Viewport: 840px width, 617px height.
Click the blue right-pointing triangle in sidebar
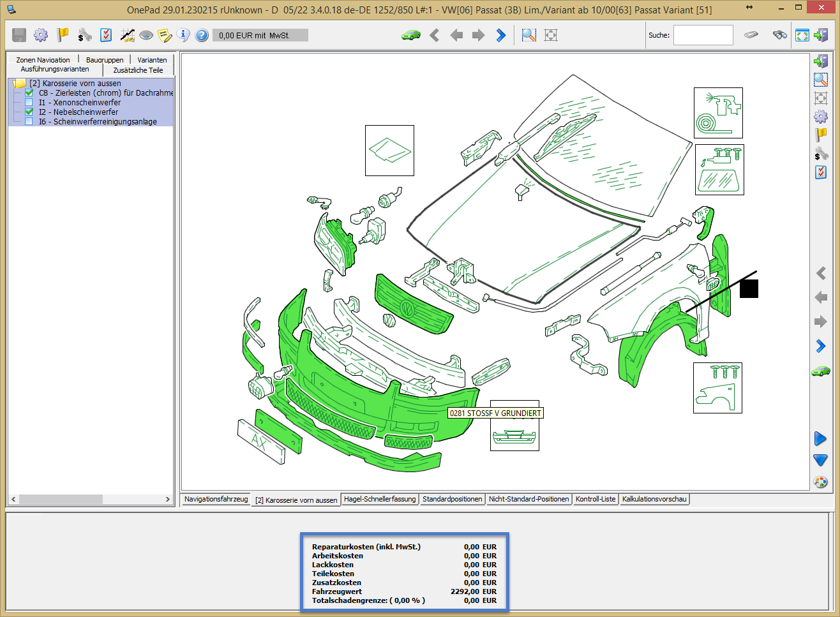coord(821,439)
